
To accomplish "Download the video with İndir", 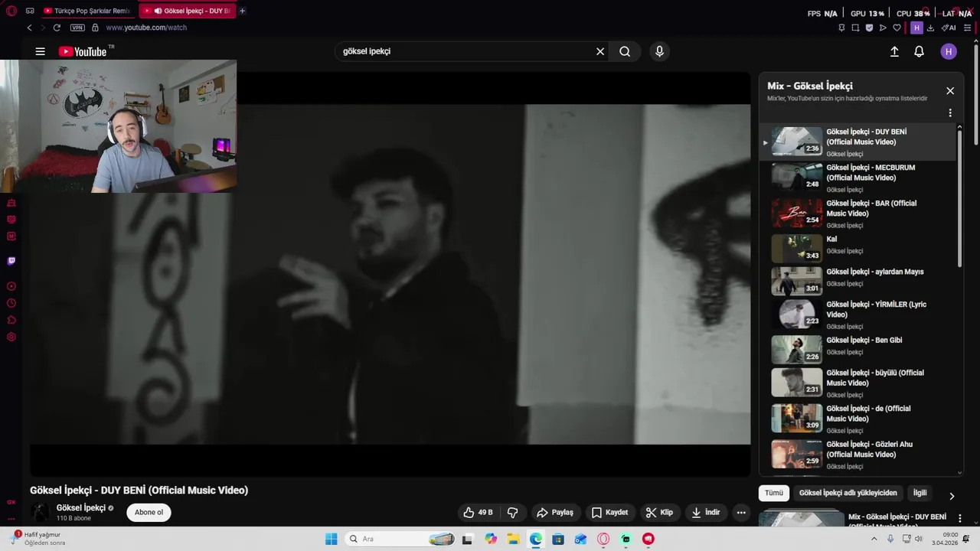I will click(706, 512).
